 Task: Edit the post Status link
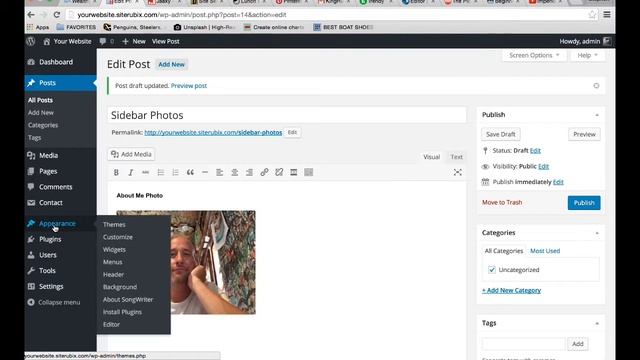[535, 151]
